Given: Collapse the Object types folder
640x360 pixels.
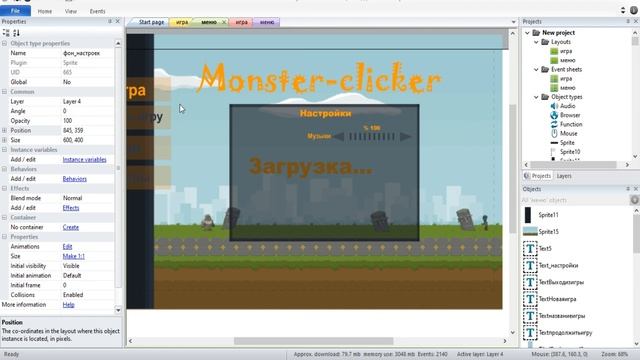Looking at the screenshot, I should 536,97.
